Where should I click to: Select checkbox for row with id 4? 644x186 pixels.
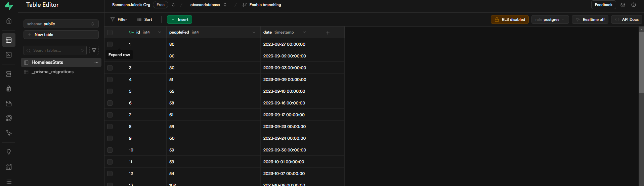[x=110, y=80]
